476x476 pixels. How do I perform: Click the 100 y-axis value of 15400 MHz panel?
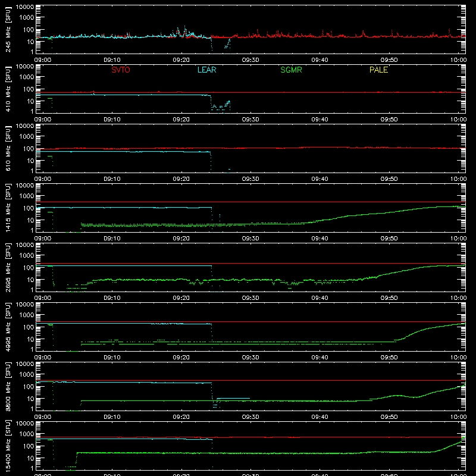(x=29, y=446)
